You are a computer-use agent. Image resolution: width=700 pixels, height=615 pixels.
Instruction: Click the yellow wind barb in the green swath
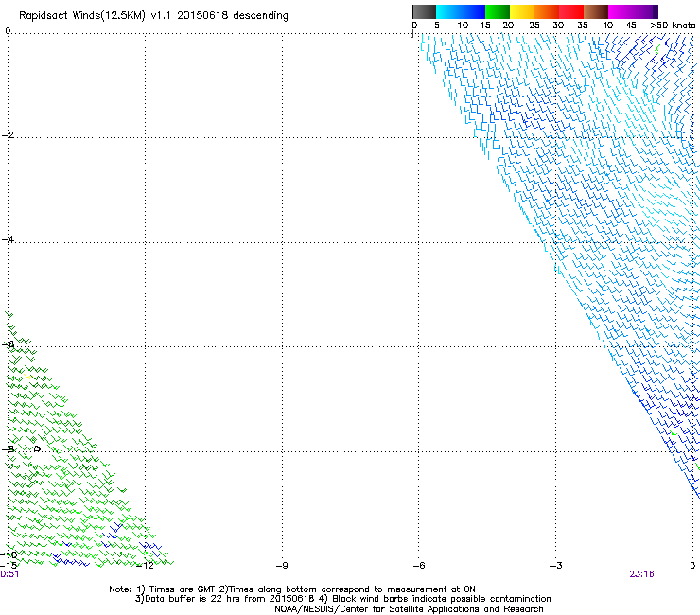(x=28, y=377)
